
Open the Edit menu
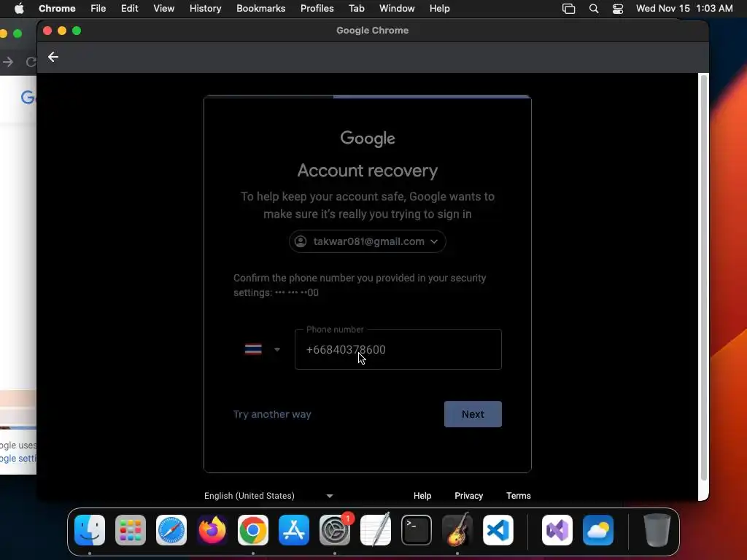point(129,8)
